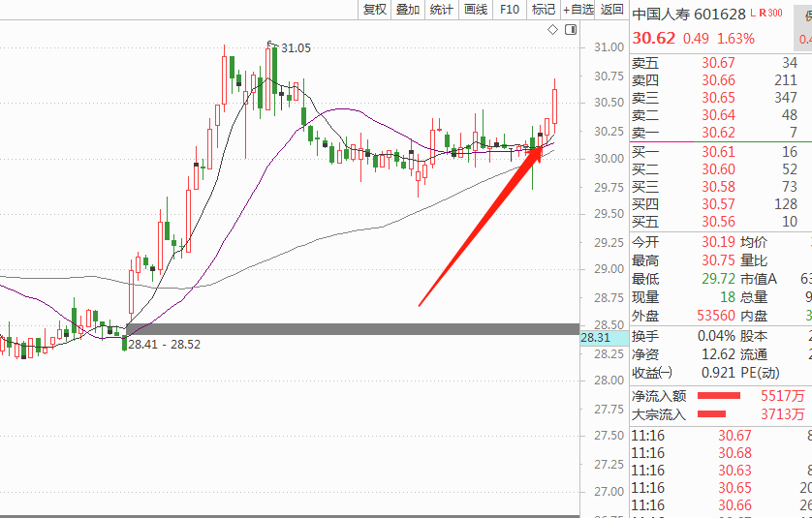Select 卖二 ask price 30.64
This screenshot has height=518, width=812.
pyautogui.click(x=718, y=115)
